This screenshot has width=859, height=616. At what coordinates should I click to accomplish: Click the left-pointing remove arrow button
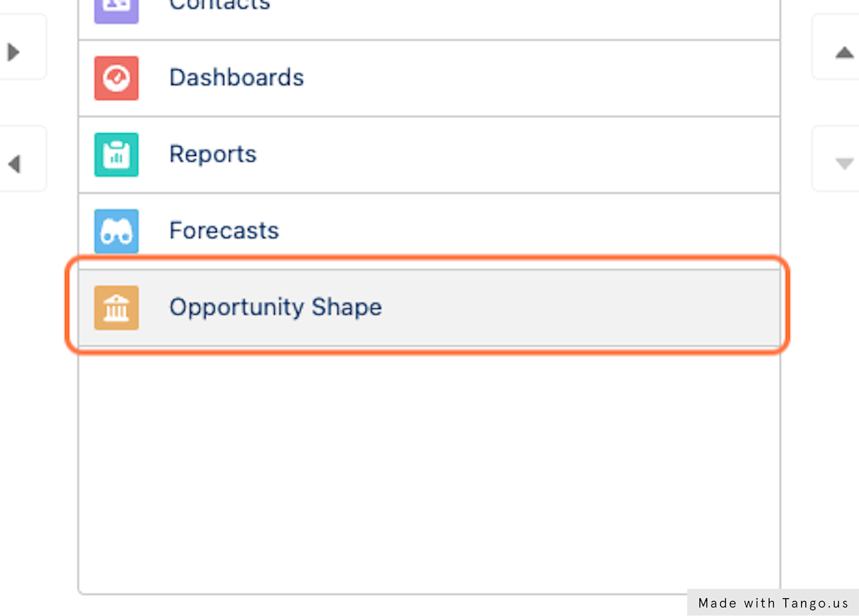(14, 164)
